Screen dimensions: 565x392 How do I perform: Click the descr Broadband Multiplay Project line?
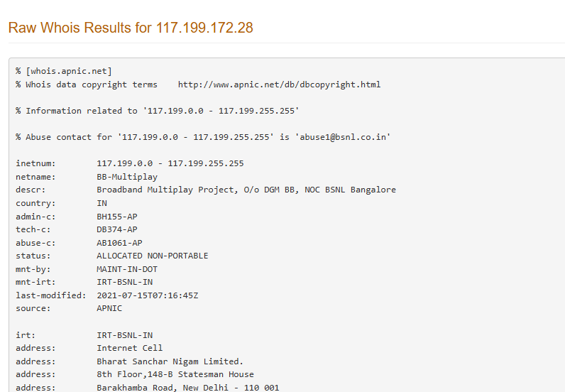[x=246, y=190]
